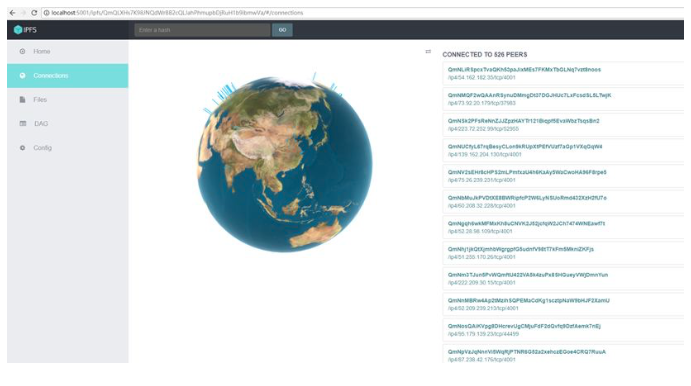Select peer address /ip4/52.28.98.109/tcp/4001
Screen dimensions: 691x386
480,231
